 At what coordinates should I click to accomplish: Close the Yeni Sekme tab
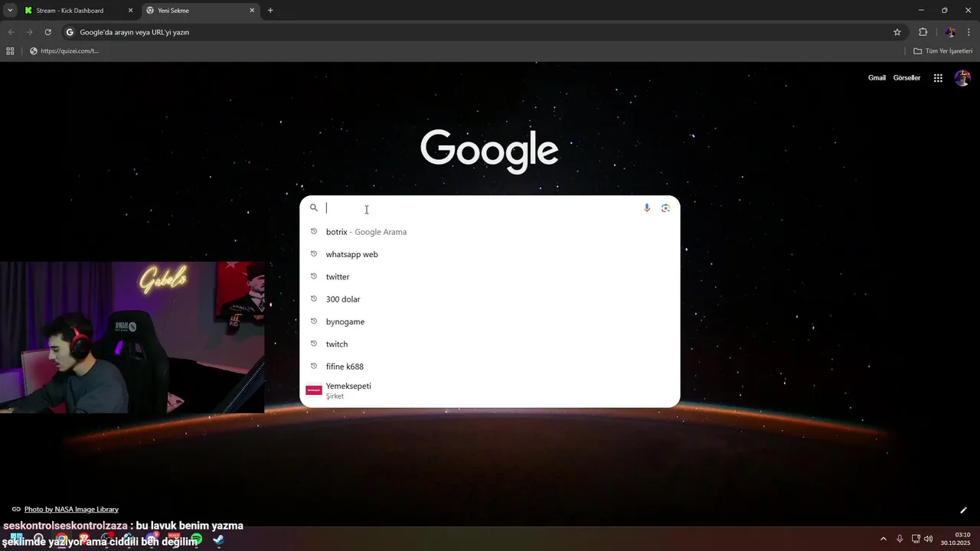click(252, 11)
